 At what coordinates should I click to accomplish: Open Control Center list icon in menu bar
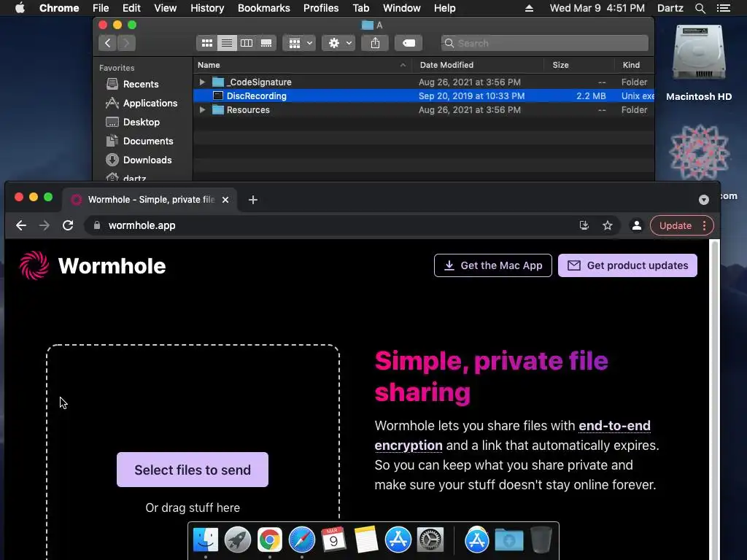[x=724, y=8]
